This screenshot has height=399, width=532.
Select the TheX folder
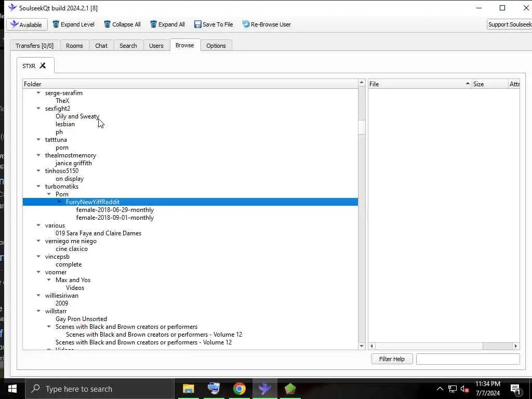click(62, 100)
